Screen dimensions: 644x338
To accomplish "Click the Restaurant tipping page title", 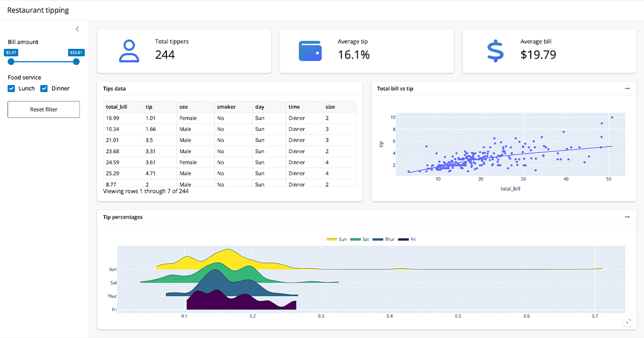I will tap(38, 10).
